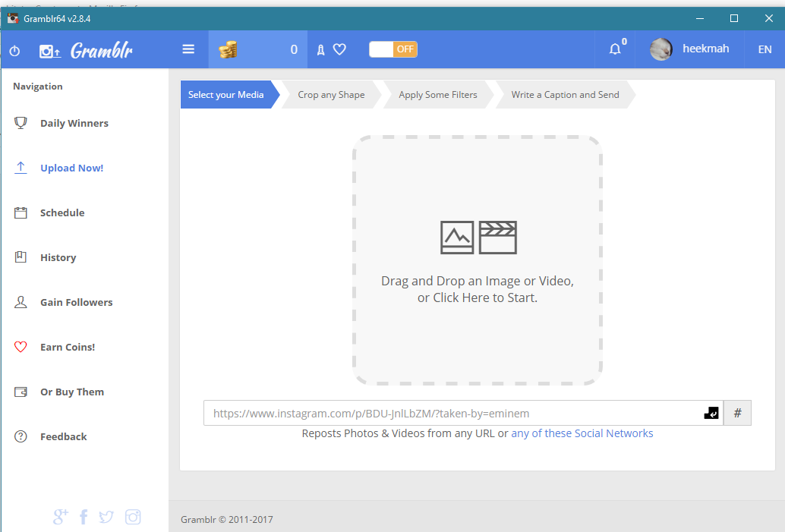Click the power icon in header
The height and width of the screenshot is (532, 785).
pyautogui.click(x=14, y=51)
